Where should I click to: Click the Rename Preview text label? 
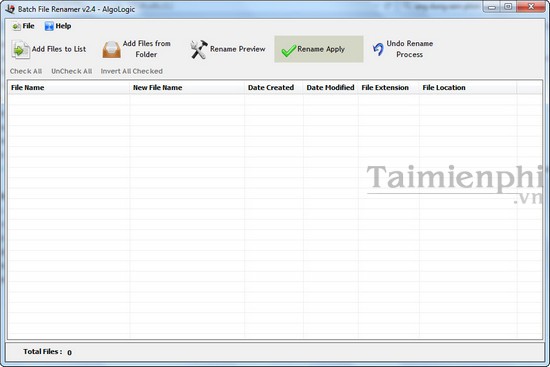coord(238,49)
